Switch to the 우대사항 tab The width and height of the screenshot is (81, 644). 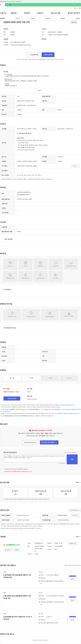[33, 18]
